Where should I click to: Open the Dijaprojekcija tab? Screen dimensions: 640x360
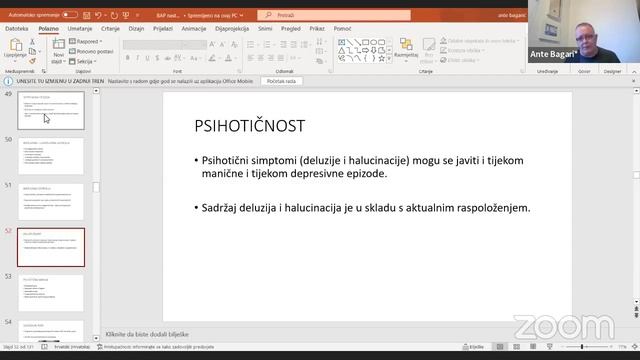pos(232,29)
